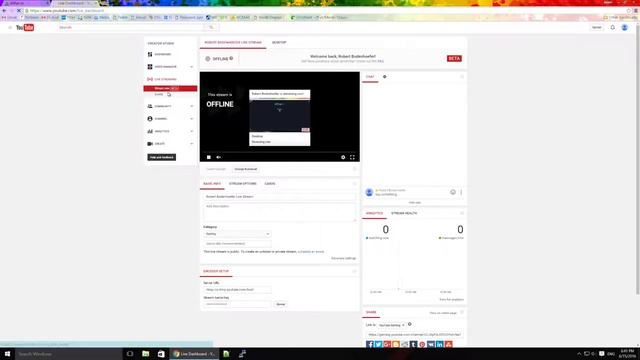Share the stream to Twitter
The height and width of the screenshot is (360, 640).
(x=378, y=344)
